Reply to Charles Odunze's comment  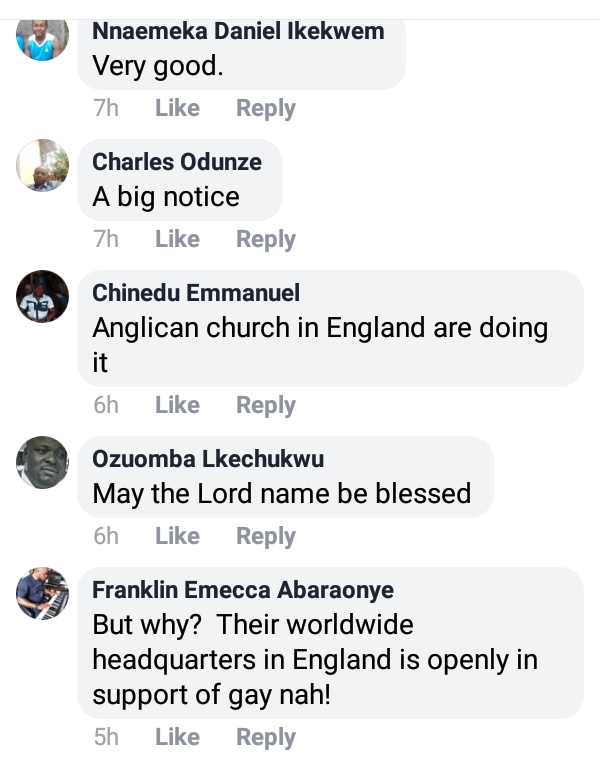[x=265, y=239]
